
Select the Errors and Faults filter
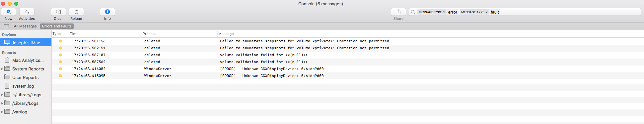coord(57,26)
